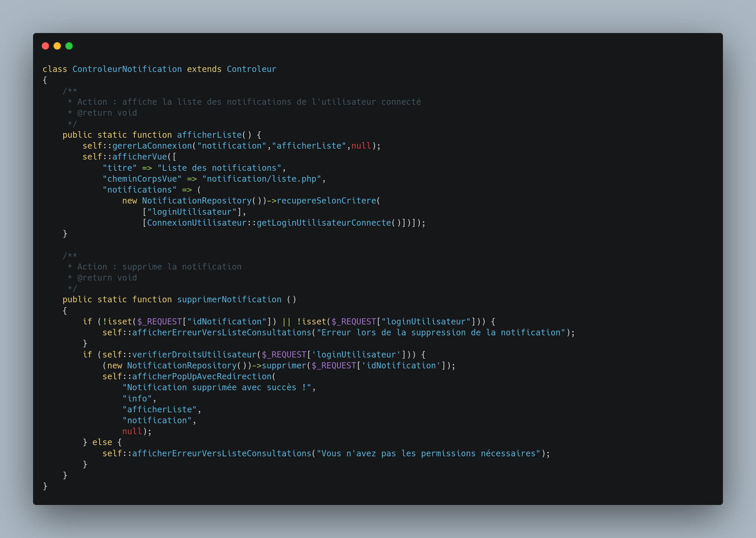
Task: Click the gererLaConnexion method call
Action: pyautogui.click(x=152, y=146)
